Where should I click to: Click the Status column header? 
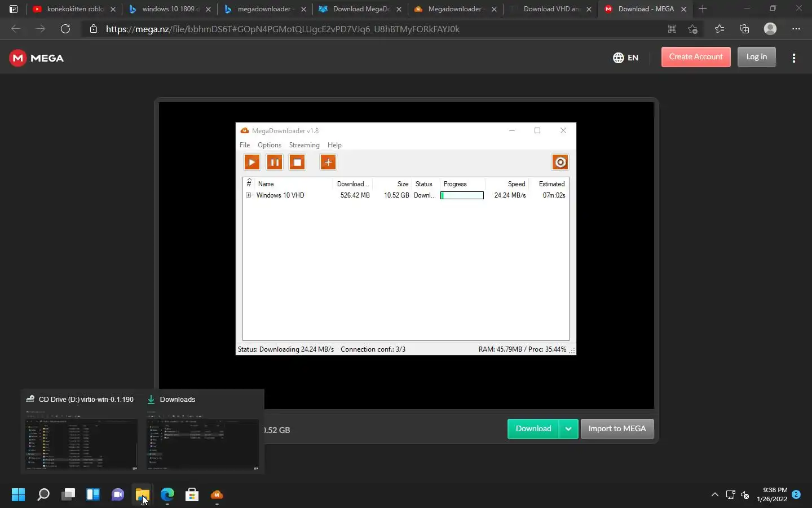click(424, 184)
